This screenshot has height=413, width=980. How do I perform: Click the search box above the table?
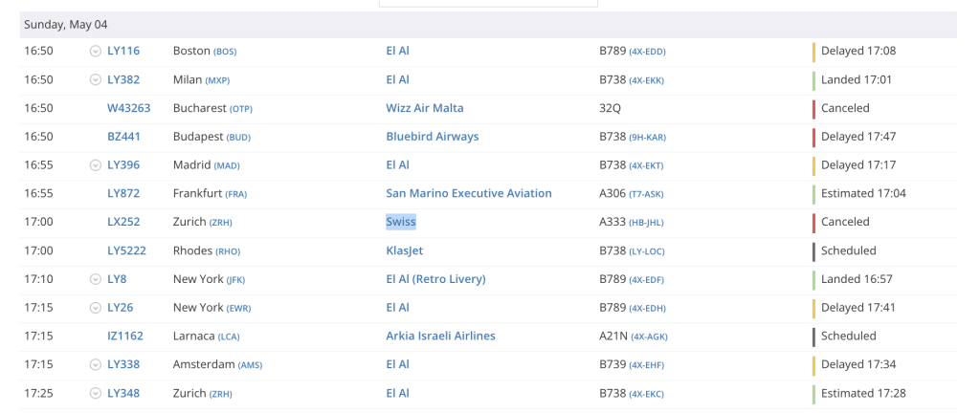point(488,3)
